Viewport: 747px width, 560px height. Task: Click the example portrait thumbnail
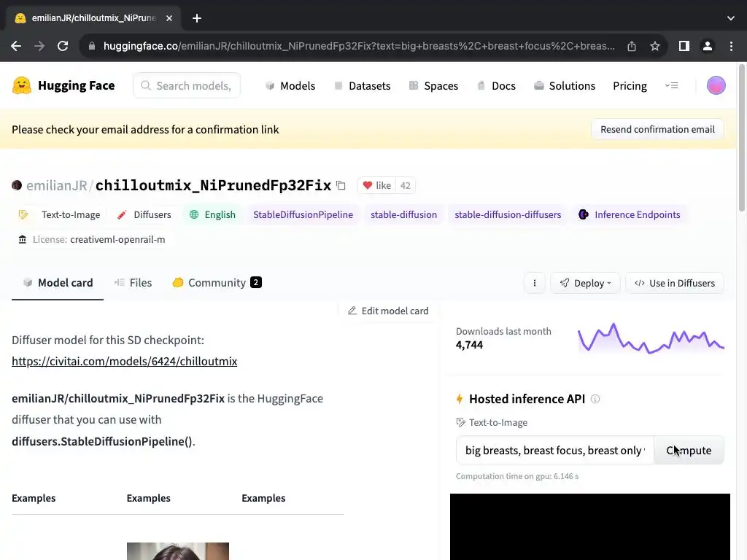(178, 551)
